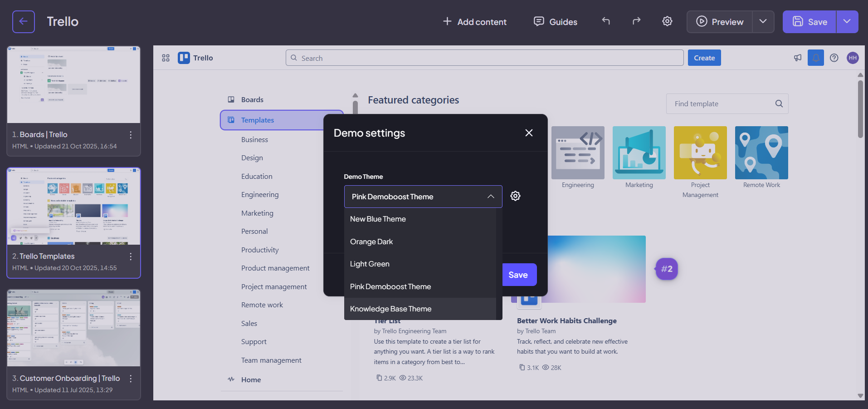Viewport: 868px width, 409px height.
Task: Open the Project management sidebar category
Action: (274, 286)
